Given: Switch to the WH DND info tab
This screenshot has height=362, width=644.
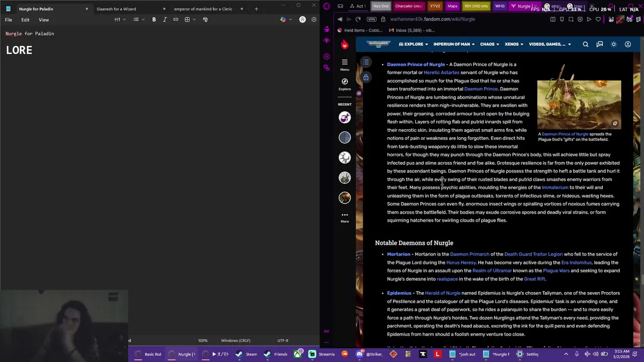Looking at the screenshot, I should (476, 6).
